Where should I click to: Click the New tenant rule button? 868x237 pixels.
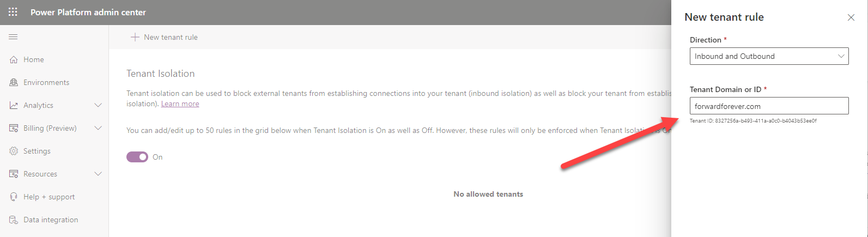(165, 37)
